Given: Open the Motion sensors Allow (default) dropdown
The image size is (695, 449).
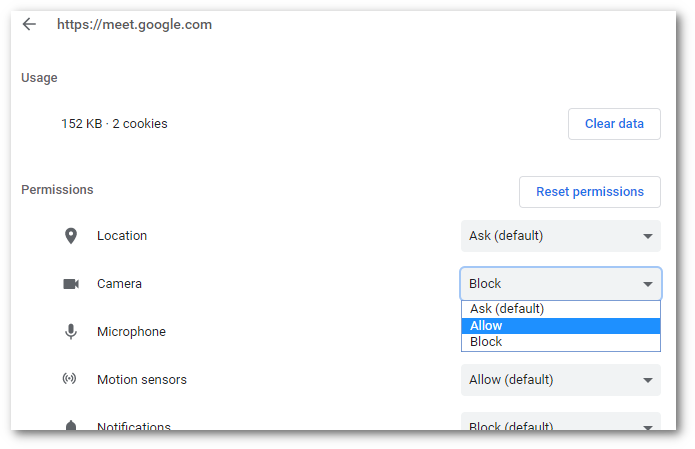Looking at the screenshot, I should [561, 380].
